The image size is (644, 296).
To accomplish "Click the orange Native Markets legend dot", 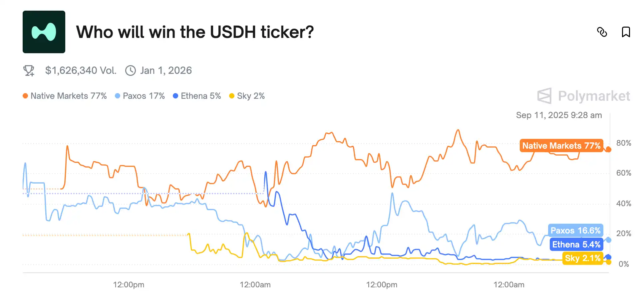I will pos(25,96).
